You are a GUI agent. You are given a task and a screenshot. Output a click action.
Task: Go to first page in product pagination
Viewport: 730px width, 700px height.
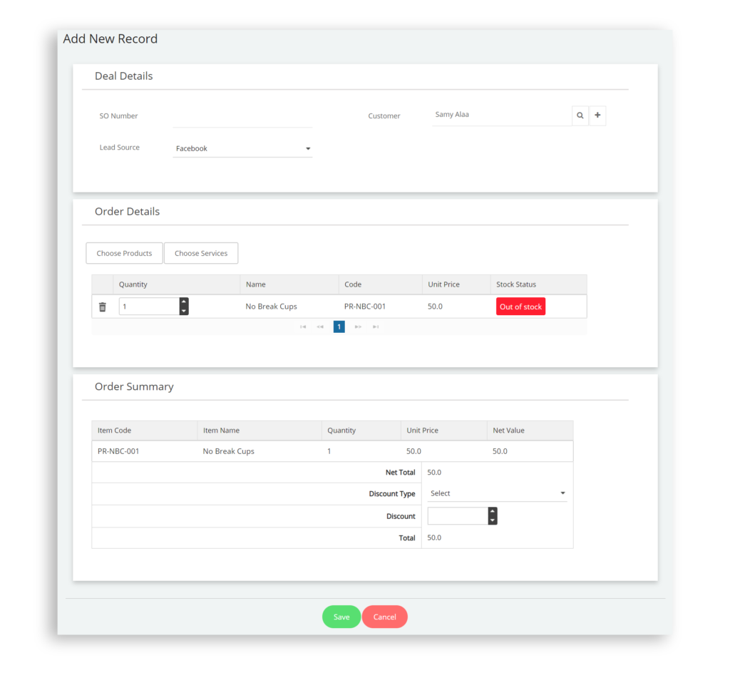pyautogui.click(x=302, y=326)
